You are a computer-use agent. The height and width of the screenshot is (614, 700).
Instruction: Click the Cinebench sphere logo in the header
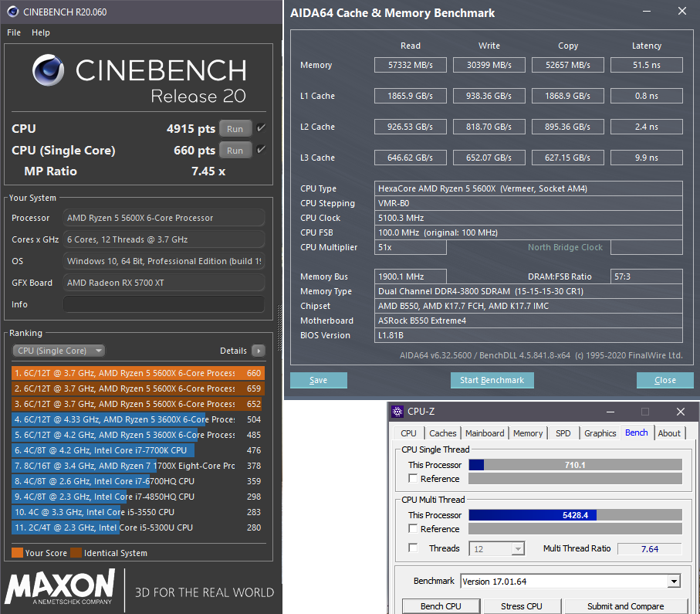[x=48, y=70]
